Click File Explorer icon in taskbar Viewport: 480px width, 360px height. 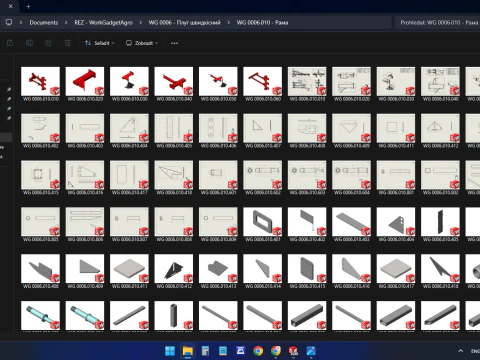click(x=188, y=351)
